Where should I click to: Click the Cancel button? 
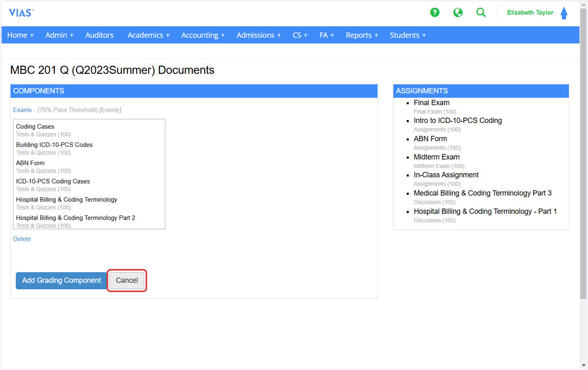127,280
